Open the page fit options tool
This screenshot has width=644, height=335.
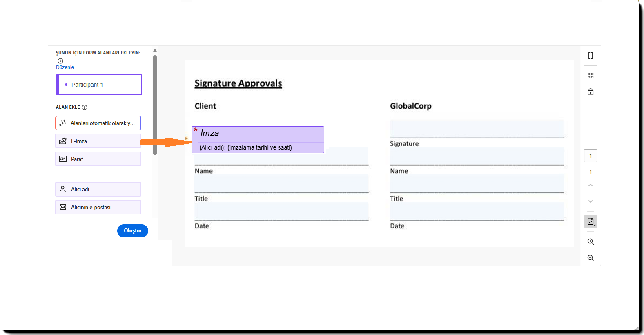coord(591,221)
